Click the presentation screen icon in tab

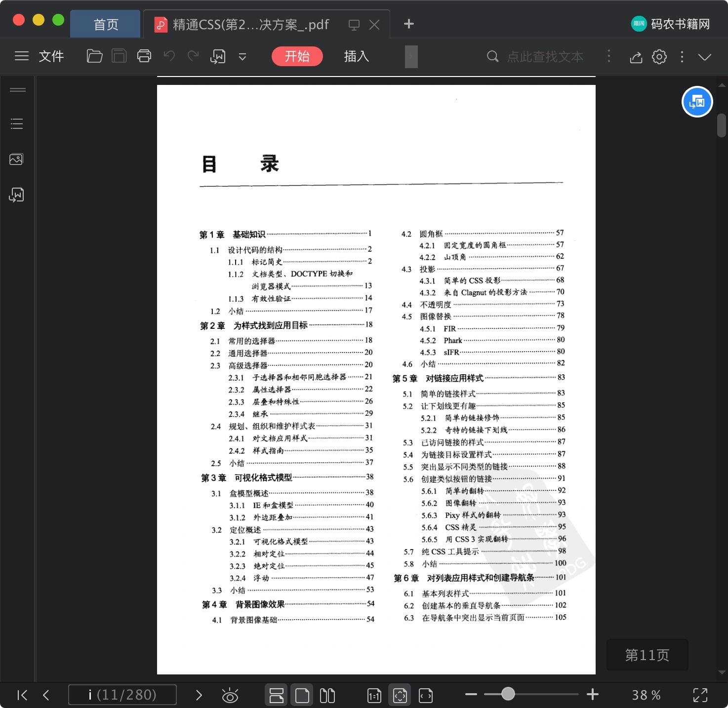[x=354, y=25]
